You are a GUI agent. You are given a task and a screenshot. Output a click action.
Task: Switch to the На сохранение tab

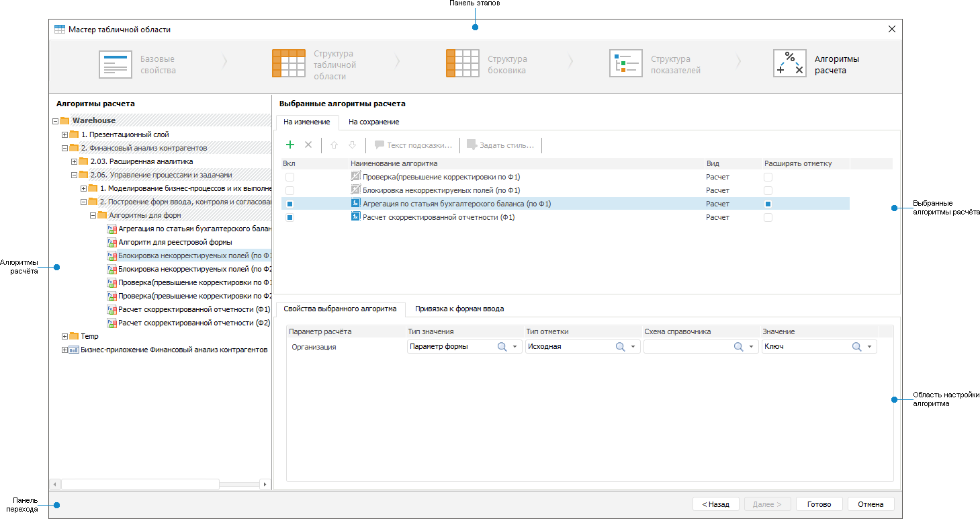coord(374,122)
